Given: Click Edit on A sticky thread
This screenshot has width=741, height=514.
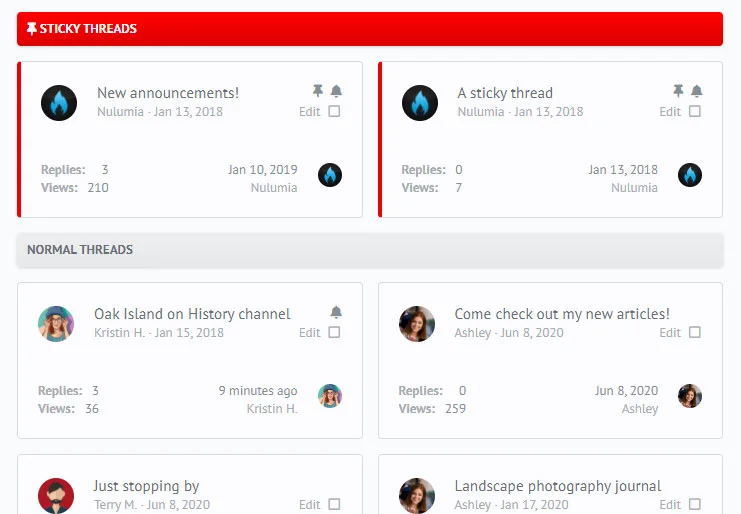Looking at the screenshot, I should click(670, 111).
